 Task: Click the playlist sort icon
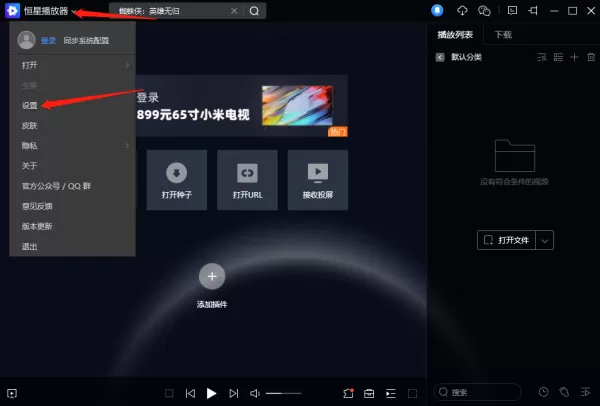coord(541,57)
